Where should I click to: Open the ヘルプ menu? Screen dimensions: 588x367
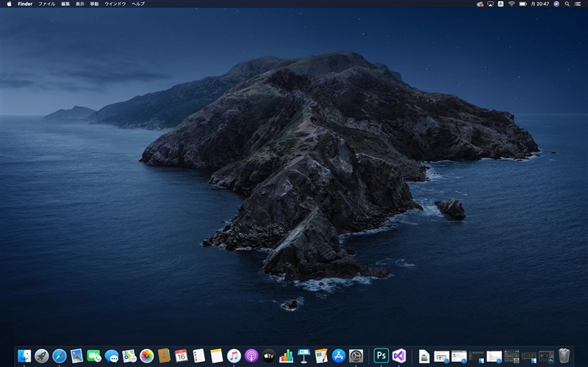click(x=138, y=4)
